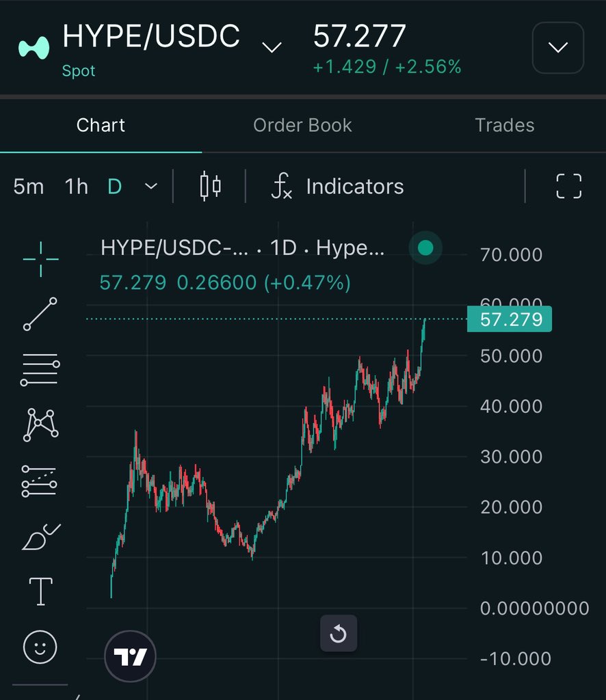
Task: Select the long position projection tool
Action: click(x=39, y=481)
